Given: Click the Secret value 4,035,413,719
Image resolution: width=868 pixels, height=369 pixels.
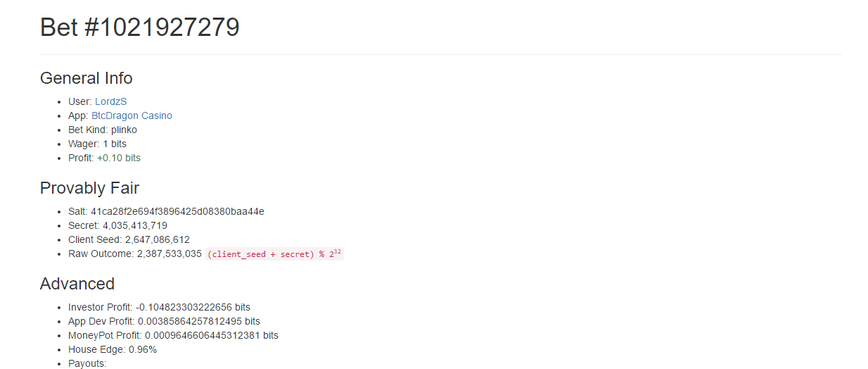Looking at the screenshot, I should [x=135, y=225].
